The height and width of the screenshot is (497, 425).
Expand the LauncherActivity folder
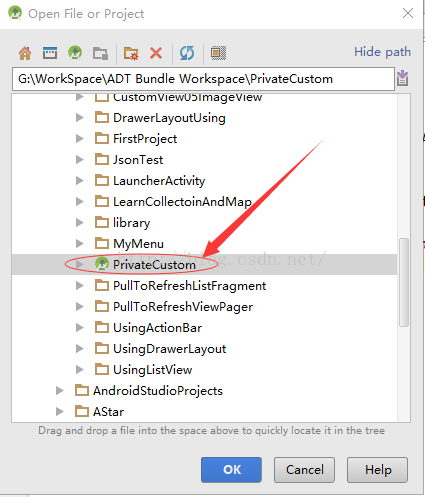pos(80,180)
